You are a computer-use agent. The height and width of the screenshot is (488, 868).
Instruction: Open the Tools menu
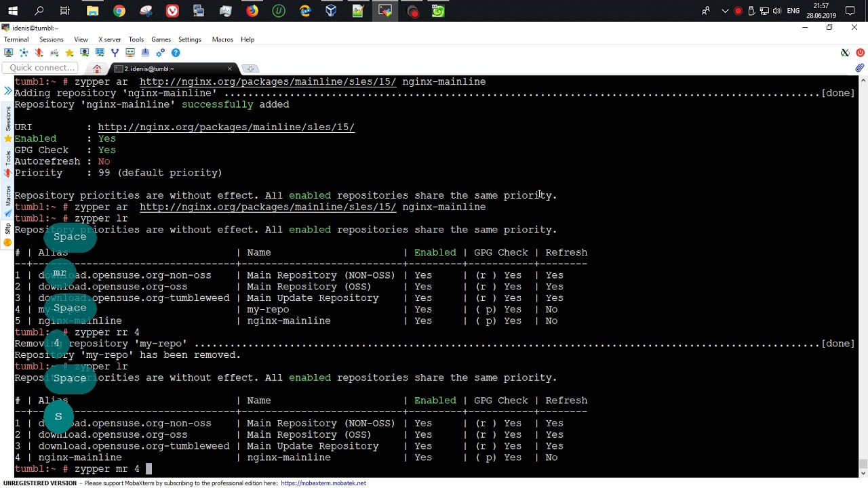tap(136, 39)
